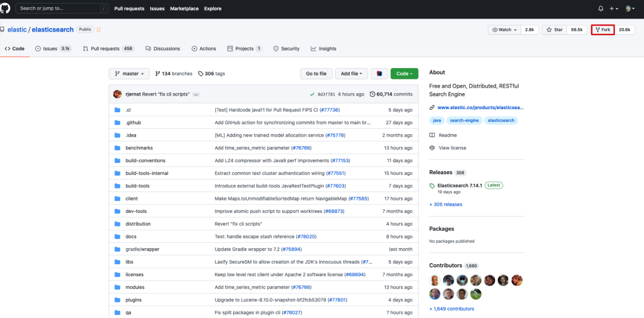
Task: Open the .ci folder icon
Action: tap(117, 110)
